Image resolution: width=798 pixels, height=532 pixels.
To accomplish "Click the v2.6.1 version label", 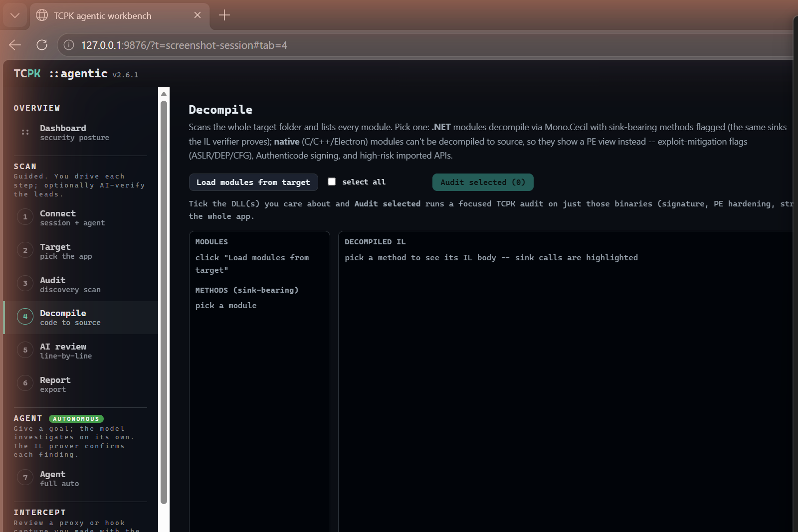I will tap(125, 75).
